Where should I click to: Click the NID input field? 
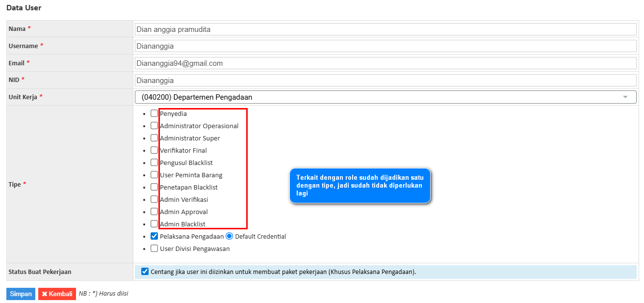coord(386,80)
